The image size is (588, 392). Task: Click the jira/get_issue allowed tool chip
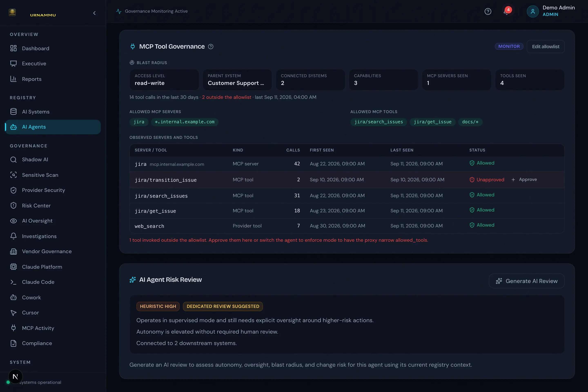(432, 122)
